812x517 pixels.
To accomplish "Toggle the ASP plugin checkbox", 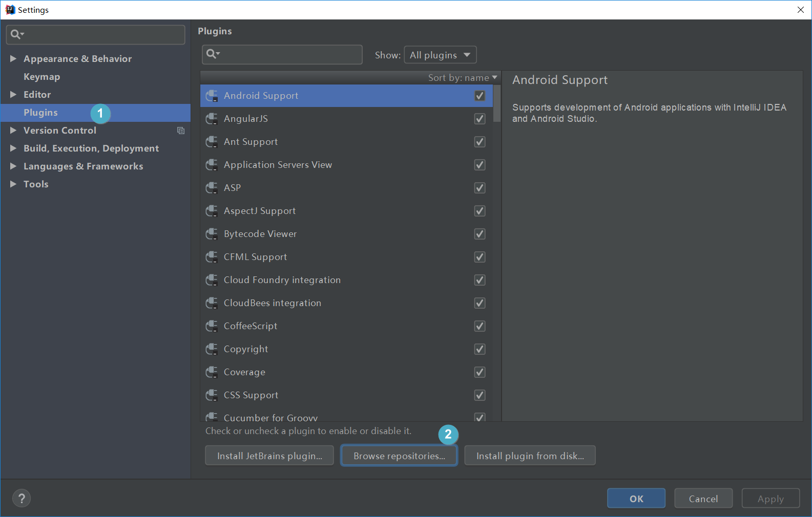I will (x=480, y=188).
